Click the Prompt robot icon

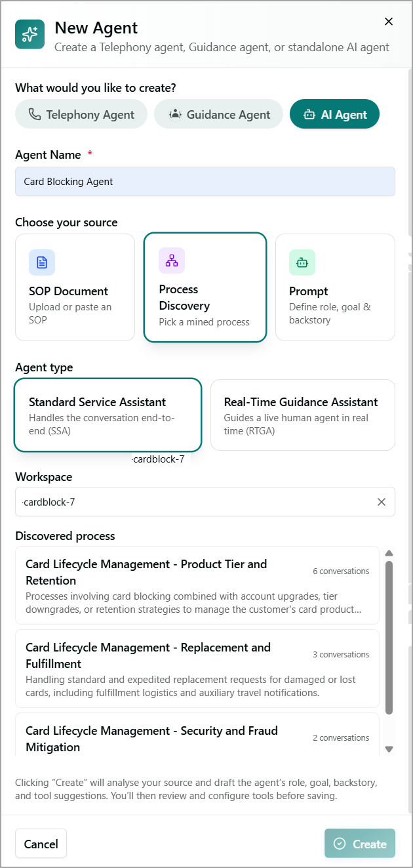point(302,262)
